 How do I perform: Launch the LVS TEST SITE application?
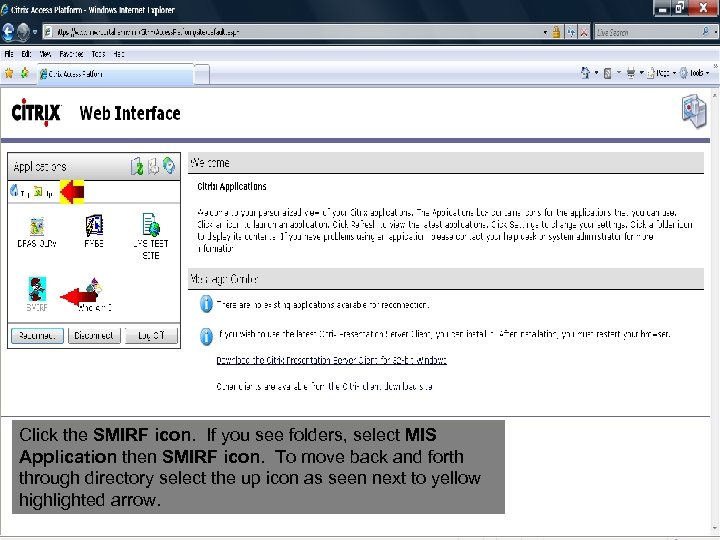[x=151, y=236]
